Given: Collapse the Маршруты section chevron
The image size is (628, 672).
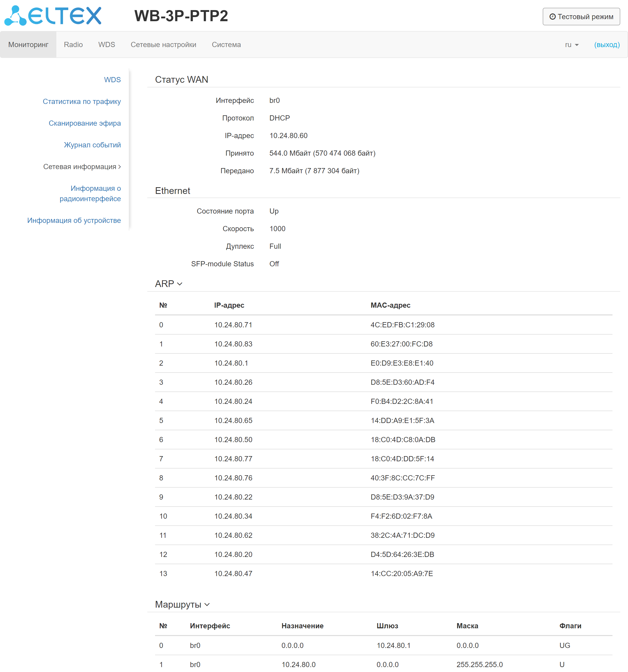Looking at the screenshot, I should pos(207,605).
